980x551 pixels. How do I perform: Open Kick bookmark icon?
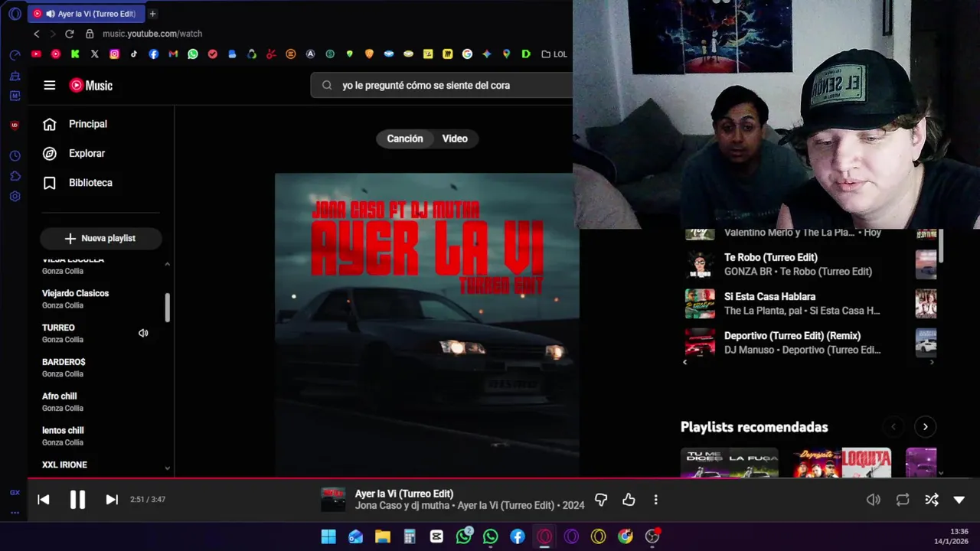(x=75, y=54)
